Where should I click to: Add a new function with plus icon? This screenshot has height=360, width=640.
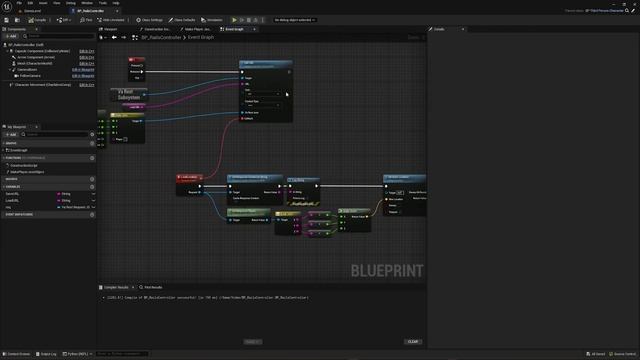92,158
